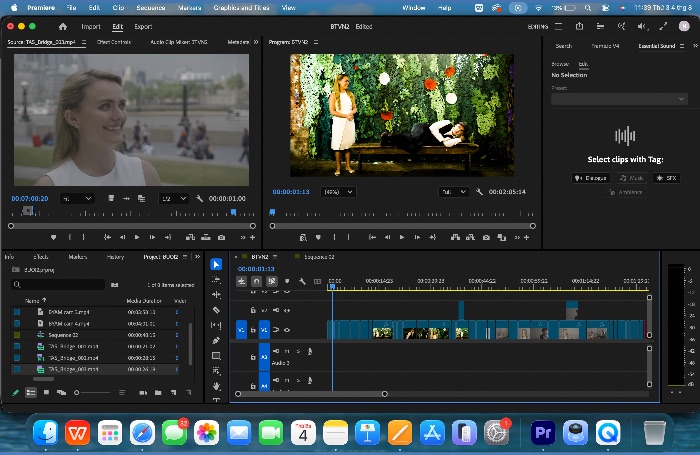Play the Program monitor sequence
This screenshot has width=700, height=455.
point(402,238)
